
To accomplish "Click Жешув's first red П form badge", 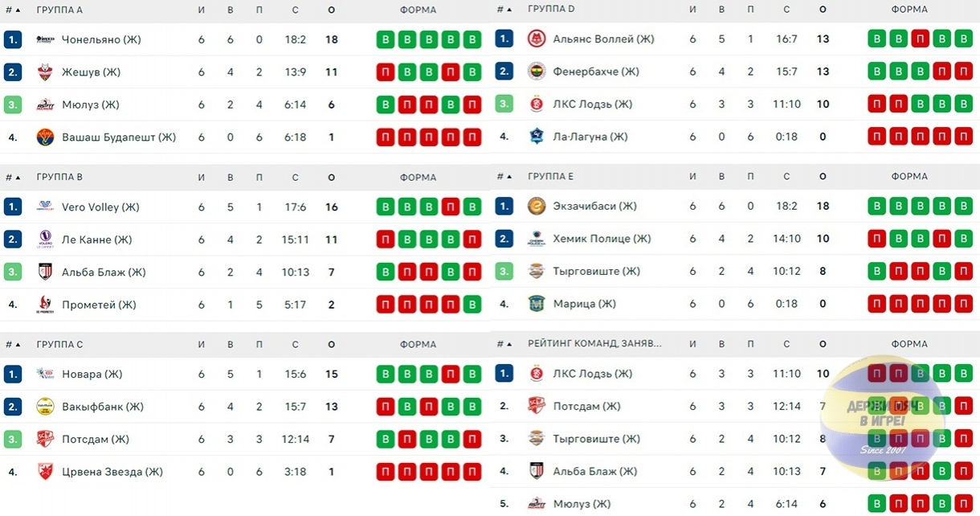I will coord(386,72).
